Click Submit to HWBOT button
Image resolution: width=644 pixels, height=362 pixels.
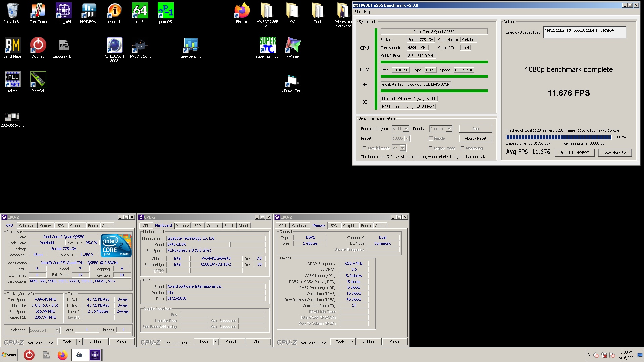coord(574,153)
